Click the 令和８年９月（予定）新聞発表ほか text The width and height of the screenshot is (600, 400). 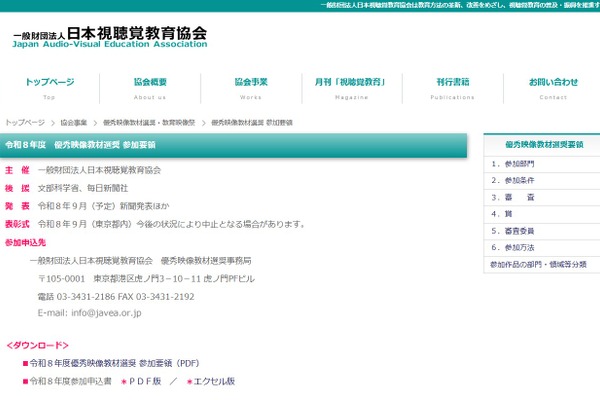coord(103,206)
